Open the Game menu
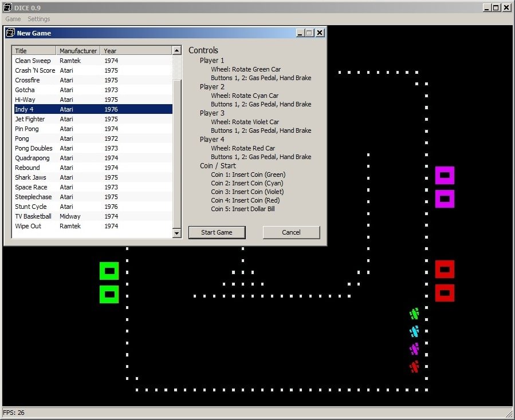The width and height of the screenshot is (515, 420). click(13, 19)
